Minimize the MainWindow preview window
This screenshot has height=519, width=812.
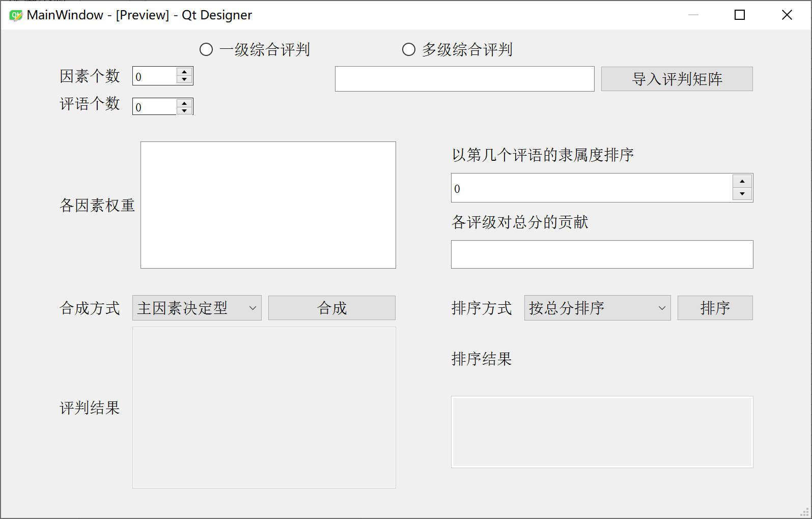pyautogui.click(x=693, y=15)
